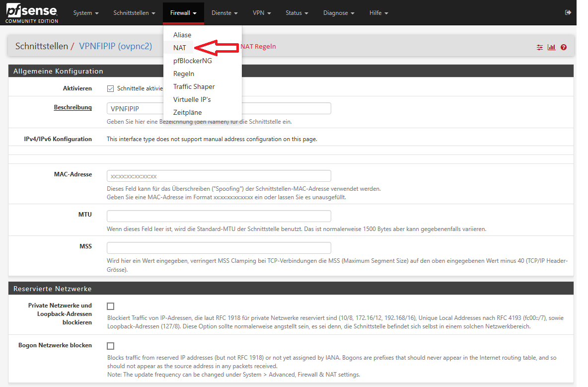Expand the Dienste dropdown menu
Image resolution: width=588 pixels, height=387 pixels.
pos(224,13)
